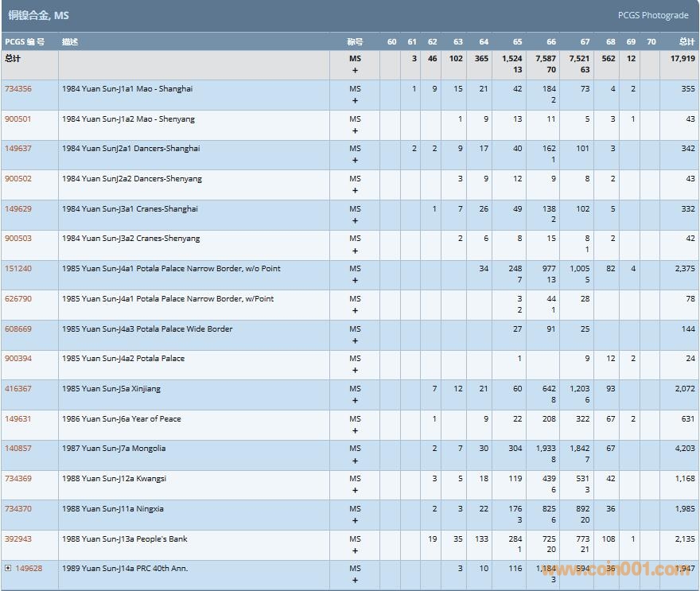Open PCGS number 900394 link
Viewport: 700px width, 591px height.
[18, 359]
